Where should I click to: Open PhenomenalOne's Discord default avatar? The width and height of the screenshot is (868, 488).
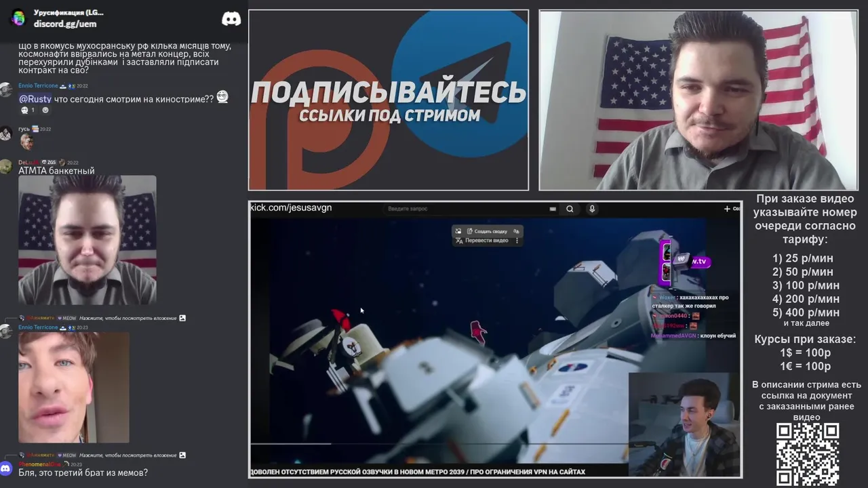[5, 468]
